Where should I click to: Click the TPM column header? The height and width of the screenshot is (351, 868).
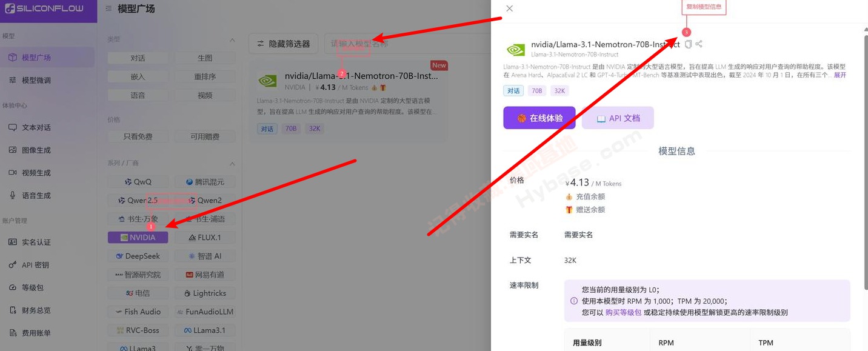(x=766, y=343)
